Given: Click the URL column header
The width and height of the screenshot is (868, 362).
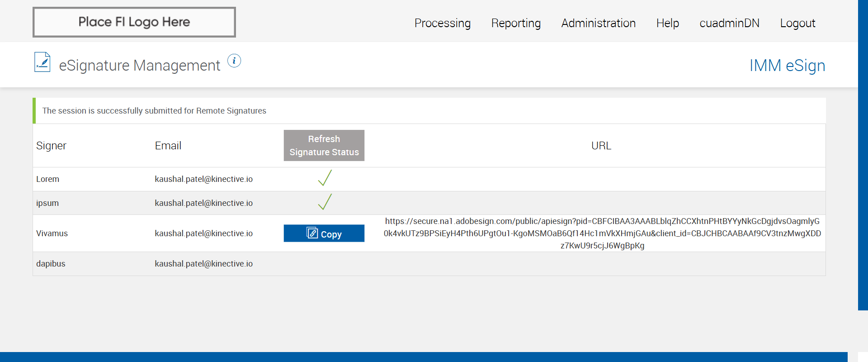Looking at the screenshot, I should pos(601,146).
